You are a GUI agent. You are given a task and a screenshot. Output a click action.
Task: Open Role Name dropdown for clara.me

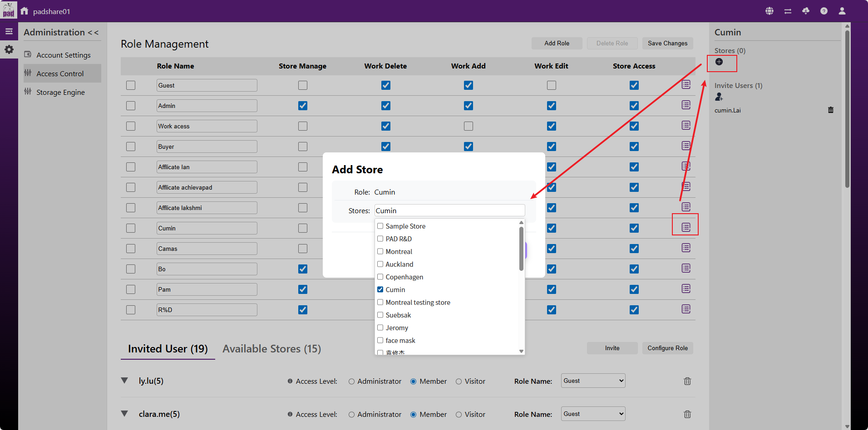point(593,414)
